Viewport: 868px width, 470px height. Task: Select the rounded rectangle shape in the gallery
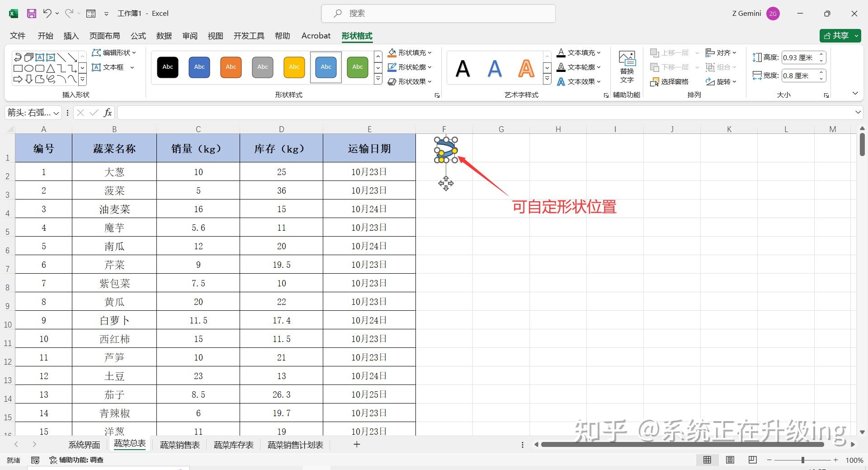[x=40, y=69]
